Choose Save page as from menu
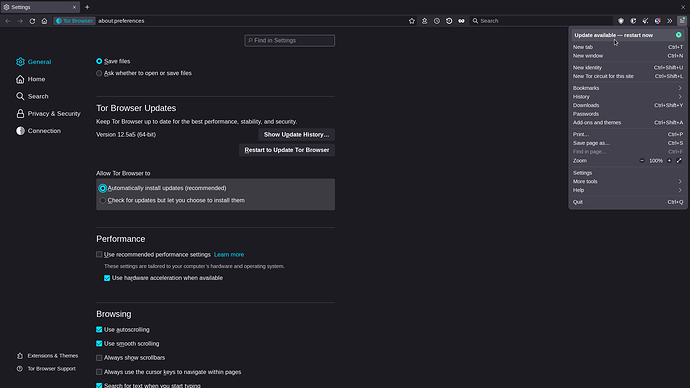Screen dimensions: 690x388 [628, 143]
